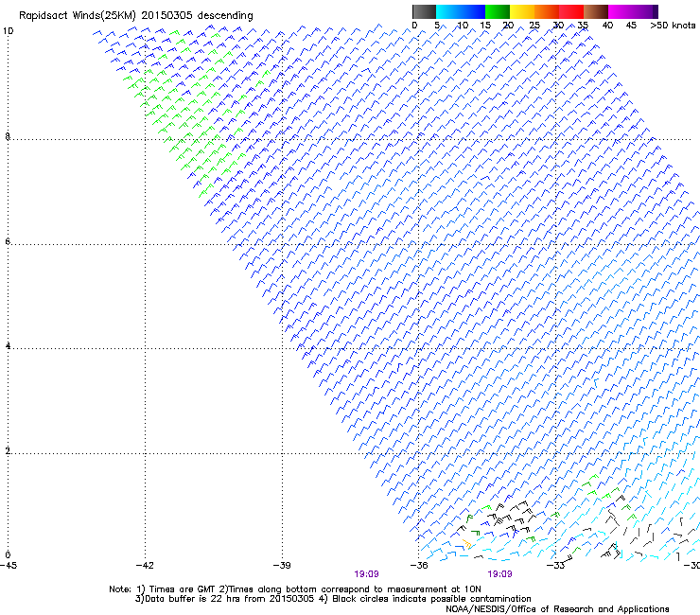Click latitude axis label "8"
Viewport: 700px width, 615px height.
8,136
